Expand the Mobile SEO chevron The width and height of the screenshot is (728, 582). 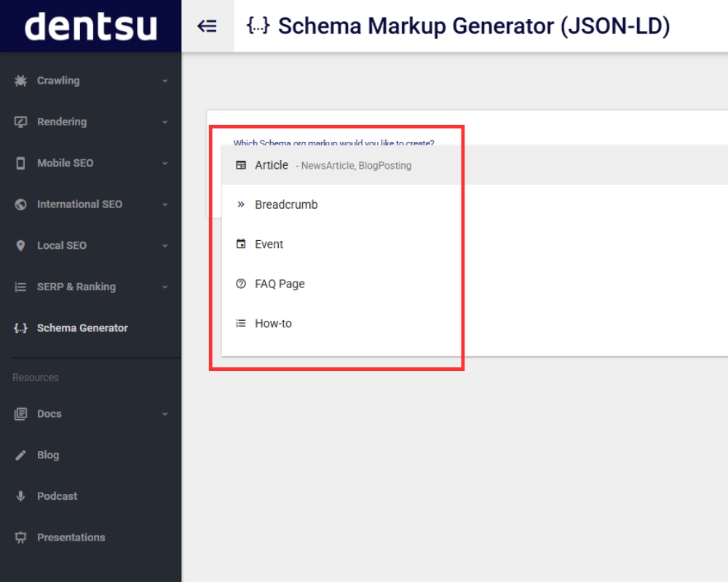click(165, 164)
